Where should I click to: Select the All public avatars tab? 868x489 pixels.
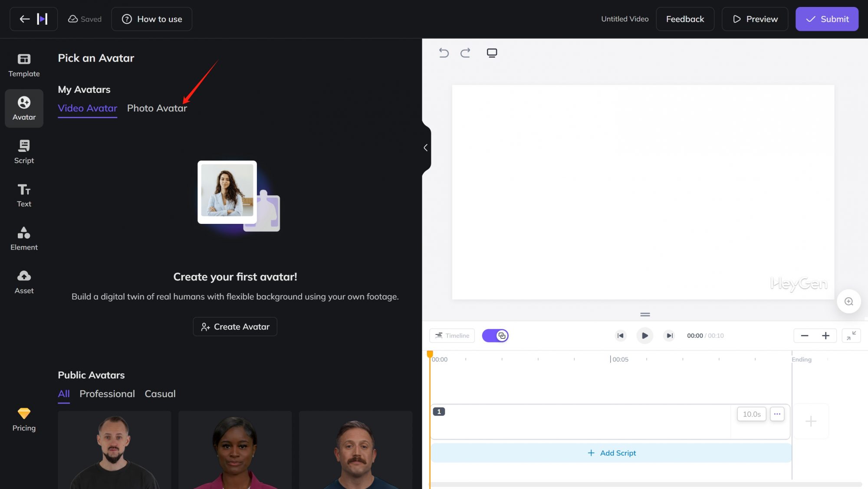(64, 394)
